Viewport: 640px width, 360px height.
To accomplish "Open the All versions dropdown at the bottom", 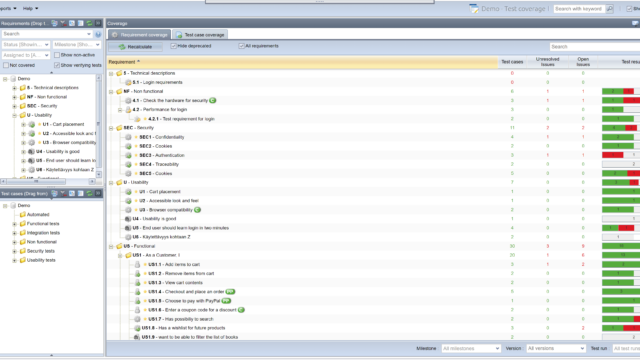I will 556,349.
